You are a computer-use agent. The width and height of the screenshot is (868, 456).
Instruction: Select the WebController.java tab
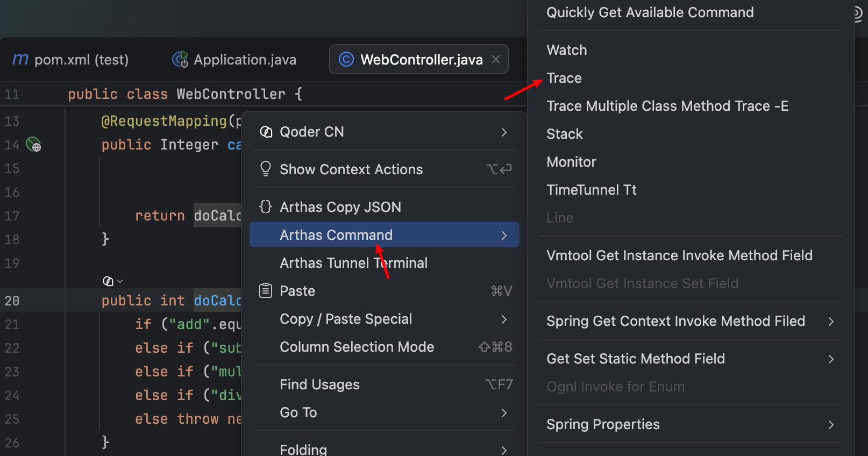tap(418, 59)
